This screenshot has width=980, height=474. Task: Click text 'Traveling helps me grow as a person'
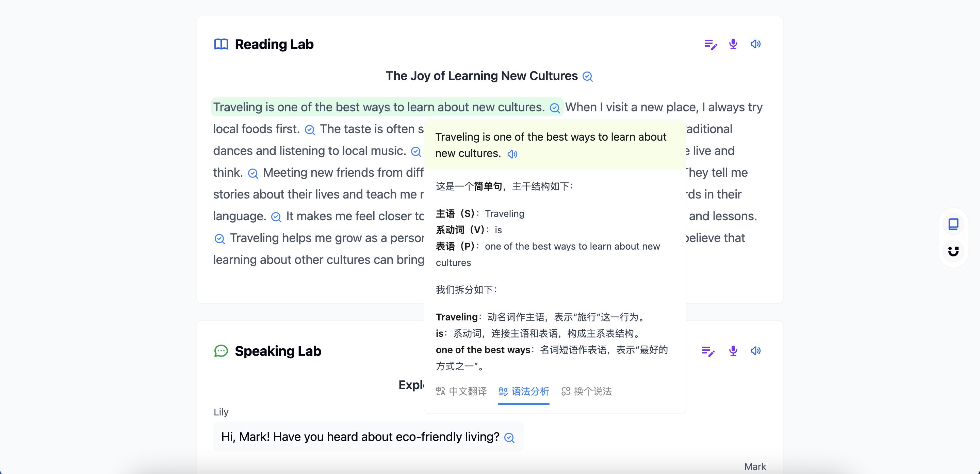pyautogui.click(x=326, y=238)
